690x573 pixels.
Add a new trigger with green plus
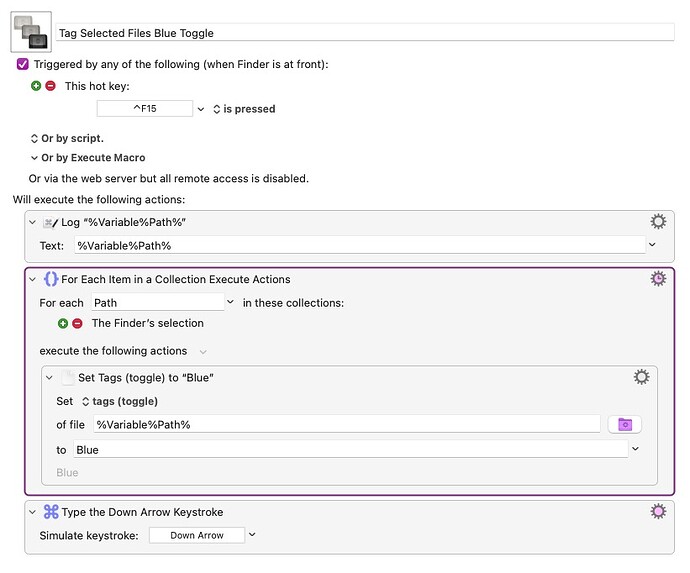pos(37,86)
